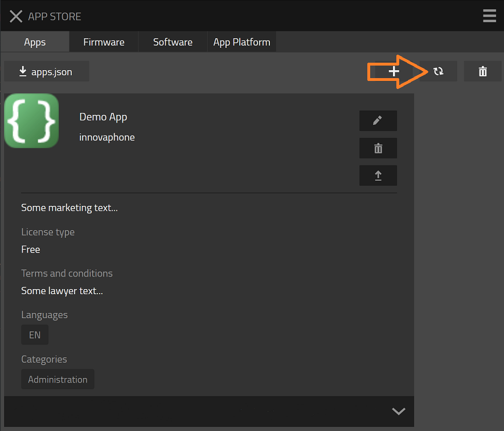504x431 pixels.
Task: Expand app details with bottom chevron
Action: click(398, 411)
